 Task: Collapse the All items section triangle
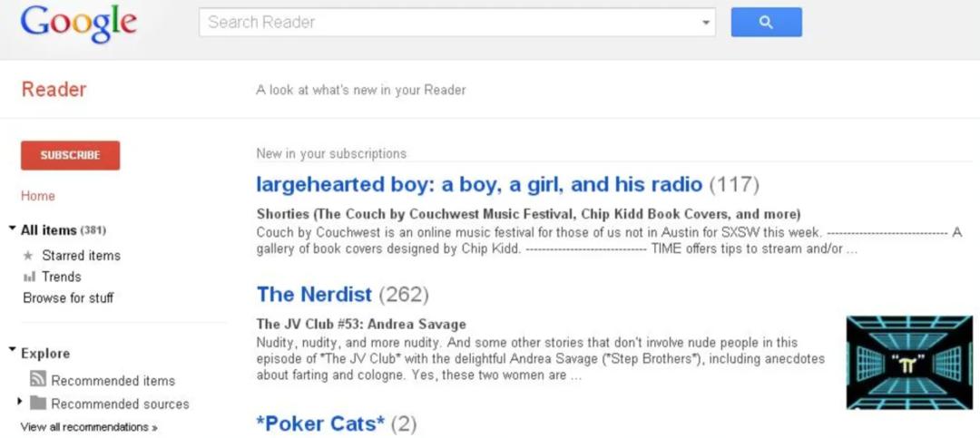click(13, 229)
